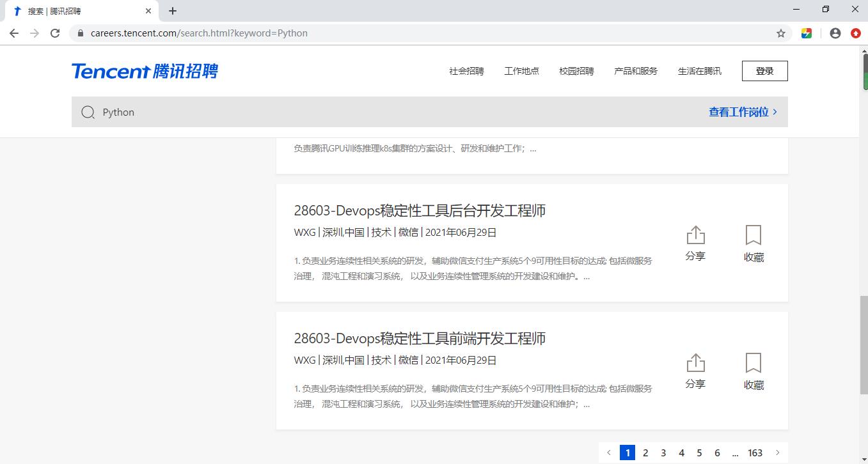
Task: Open a new browser tab
Action: click(x=173, y=11)
